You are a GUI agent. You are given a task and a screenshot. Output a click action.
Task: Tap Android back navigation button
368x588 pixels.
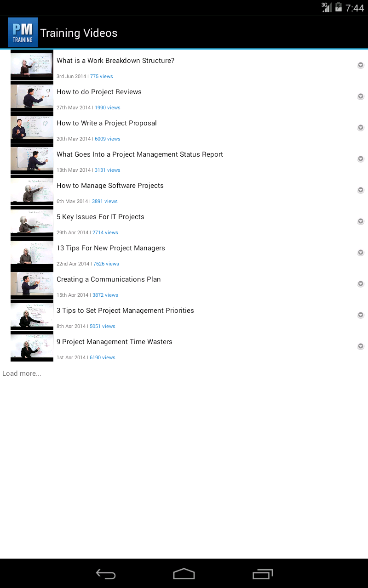[x=106, y=574]
